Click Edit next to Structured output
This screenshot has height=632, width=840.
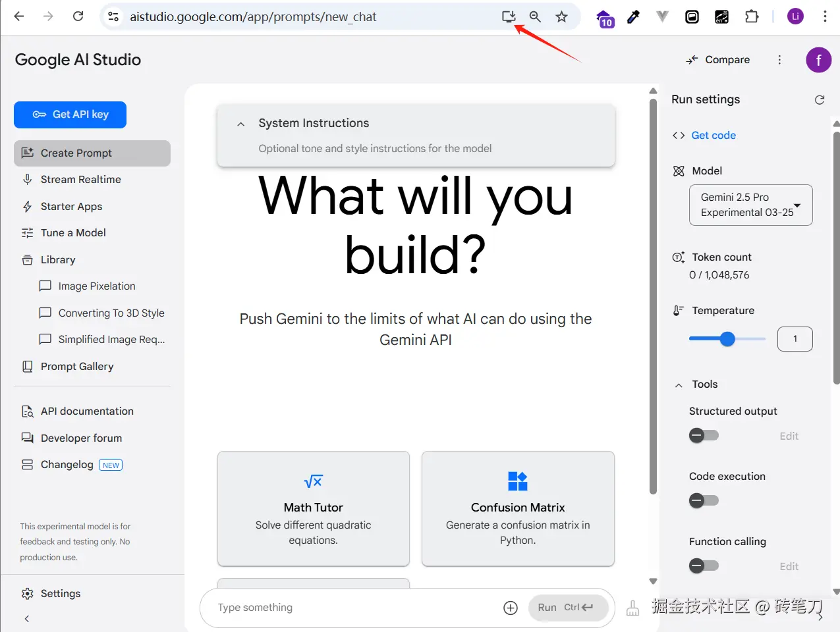(789, 436)
